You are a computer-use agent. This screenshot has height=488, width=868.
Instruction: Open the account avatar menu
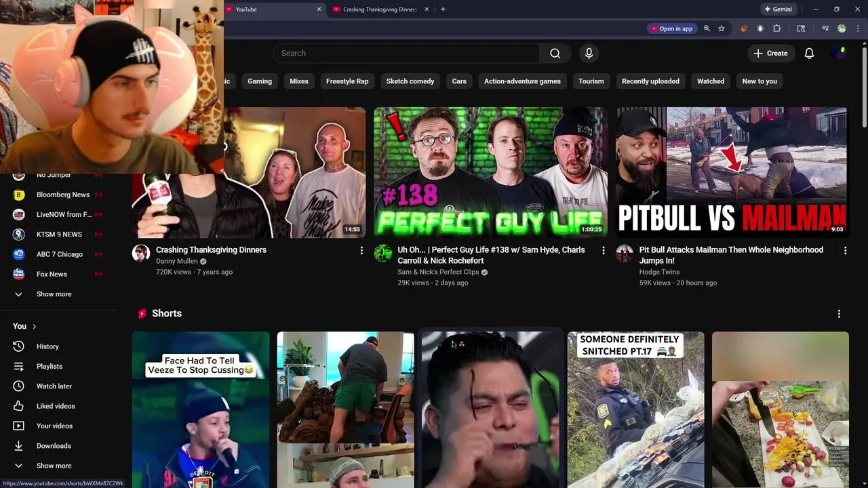click(x=839, y=53)
